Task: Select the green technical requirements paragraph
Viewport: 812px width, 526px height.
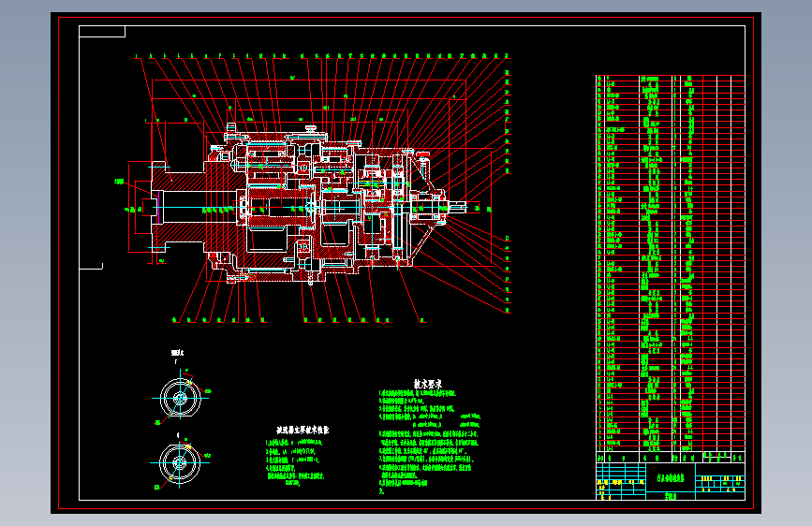Action: coord(430,443)
